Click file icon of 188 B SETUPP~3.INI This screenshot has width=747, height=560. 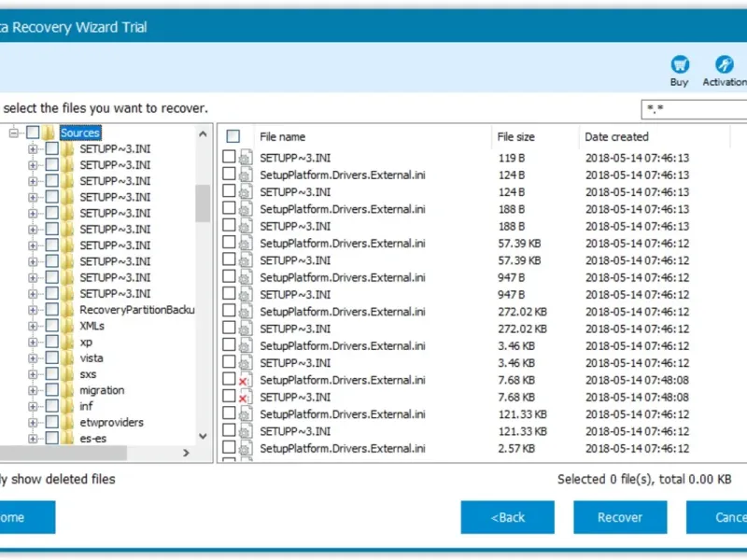tap(246, 226)
